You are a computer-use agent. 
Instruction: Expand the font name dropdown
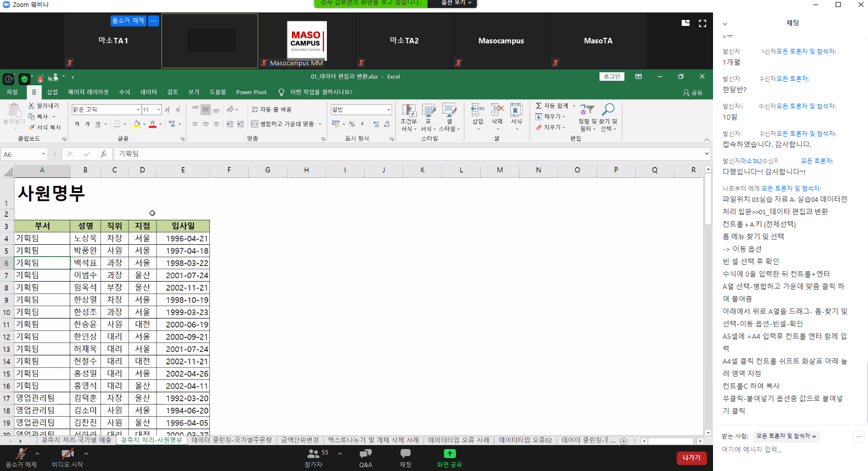138,110
